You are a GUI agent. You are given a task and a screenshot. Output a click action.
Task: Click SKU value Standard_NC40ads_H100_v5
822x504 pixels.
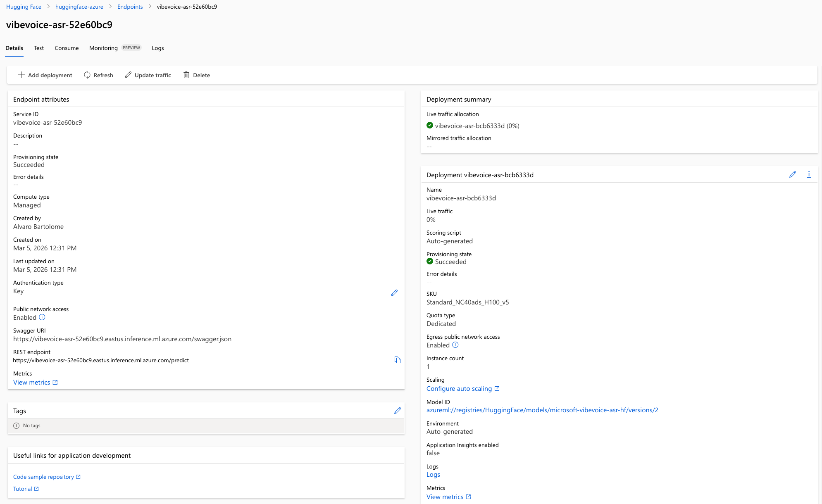(x=468, y=302)
